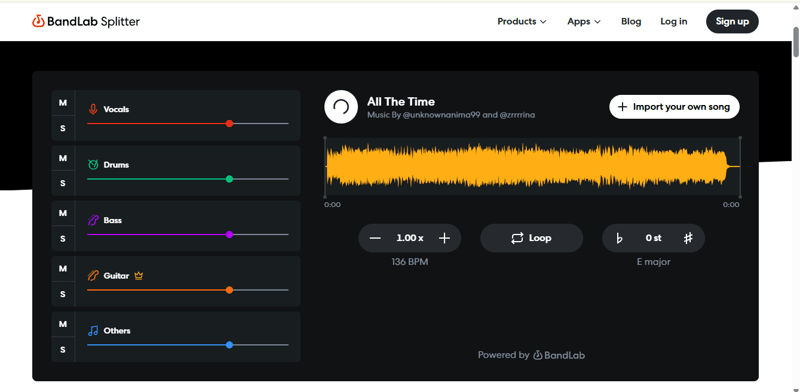
Task: Mute the Guitar track
Action: click(63, 269)
